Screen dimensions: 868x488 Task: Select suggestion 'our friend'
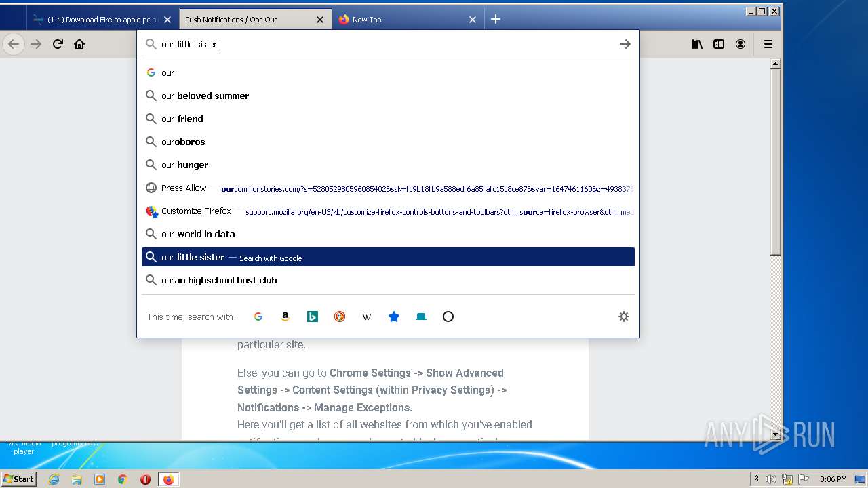(x=388, y=119)
